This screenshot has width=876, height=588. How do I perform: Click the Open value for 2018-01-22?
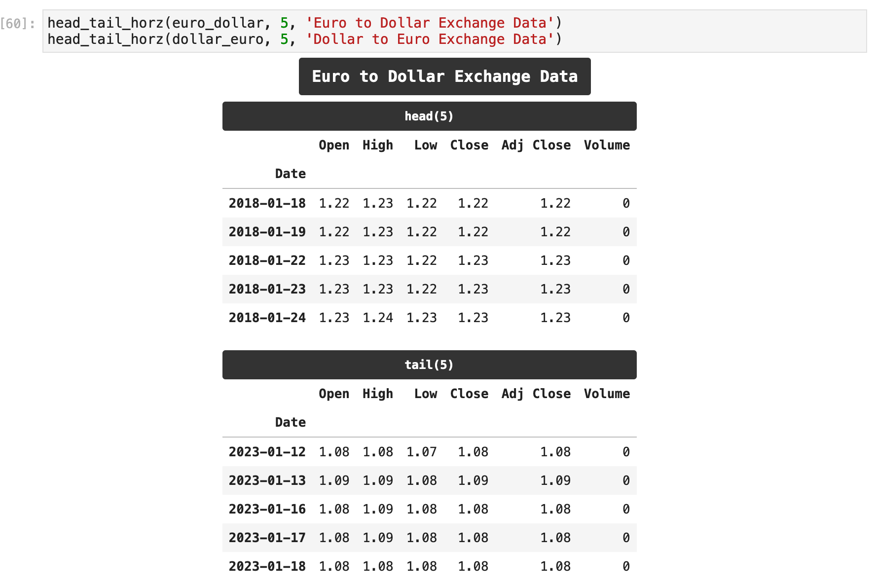(334, 260)
